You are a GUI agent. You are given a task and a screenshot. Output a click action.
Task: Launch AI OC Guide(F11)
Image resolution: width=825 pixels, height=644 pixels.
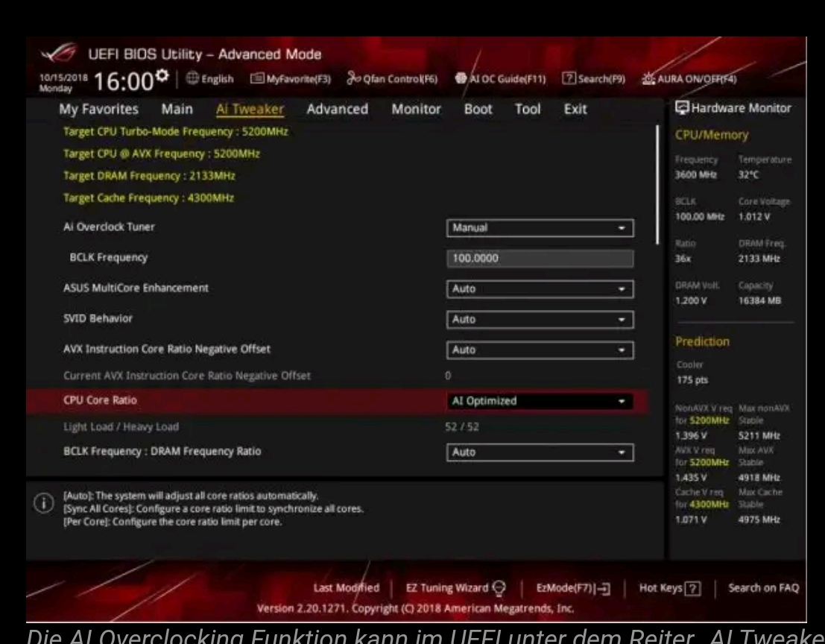click(500, 79)
